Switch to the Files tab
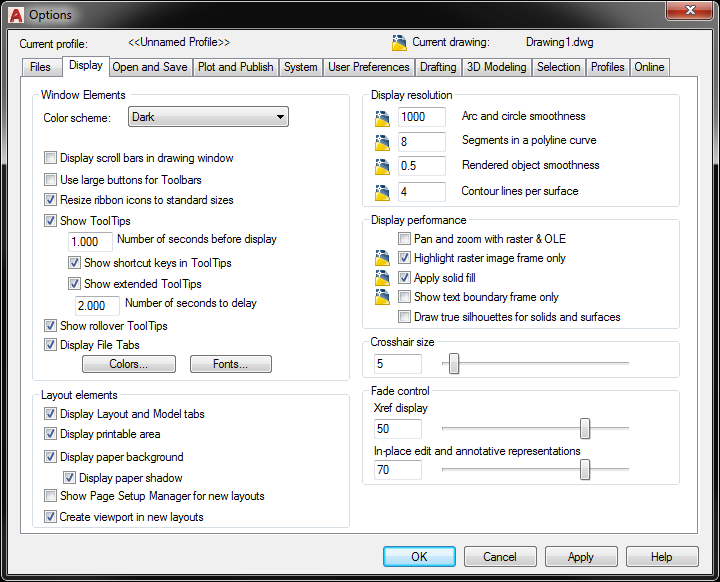The width and height of the screenshot is (720, 582). click(x=40, y=67)
